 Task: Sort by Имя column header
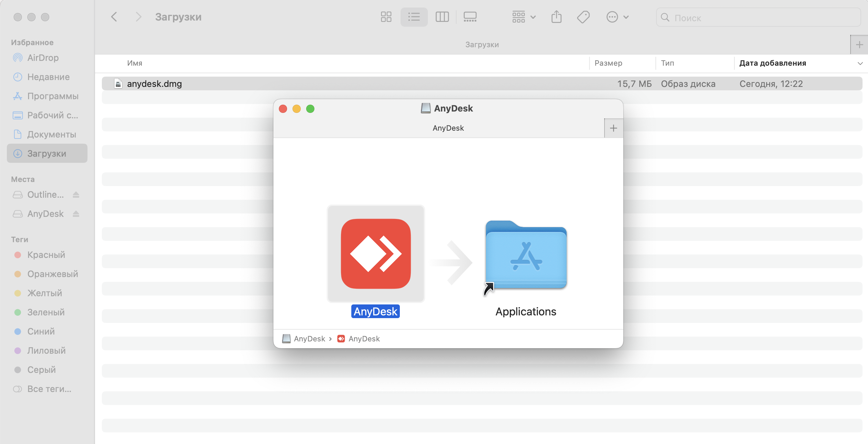coord(135,63)
